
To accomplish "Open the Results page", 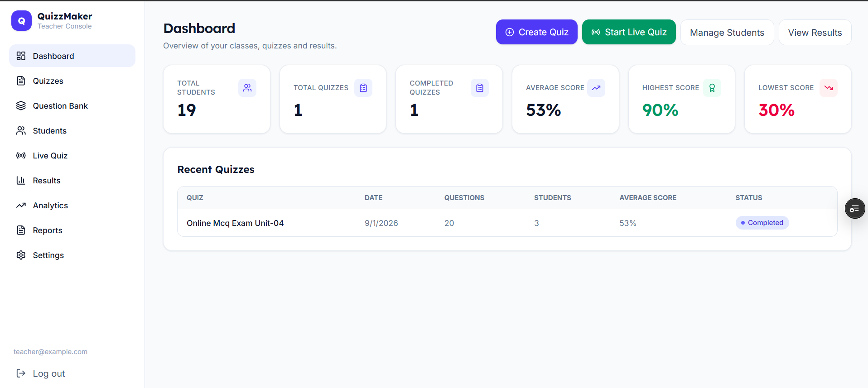I will coord(72,180).
